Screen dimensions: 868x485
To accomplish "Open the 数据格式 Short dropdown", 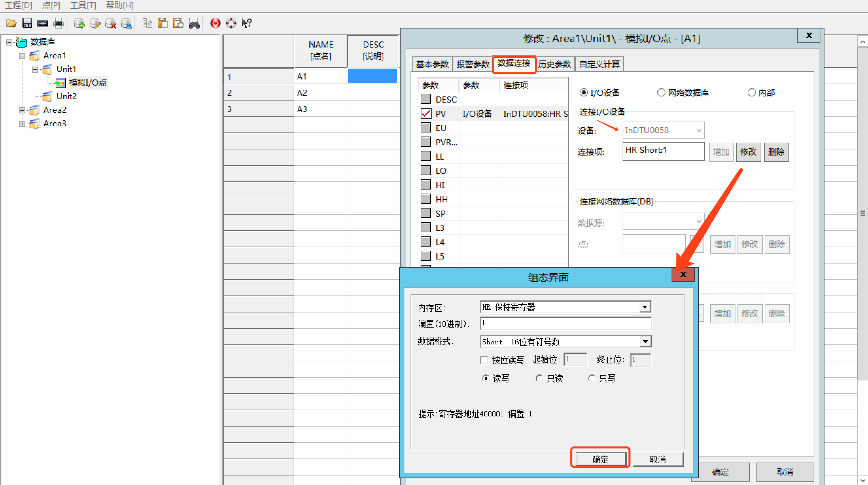I will pyautogui.click(x=645, y=342).
